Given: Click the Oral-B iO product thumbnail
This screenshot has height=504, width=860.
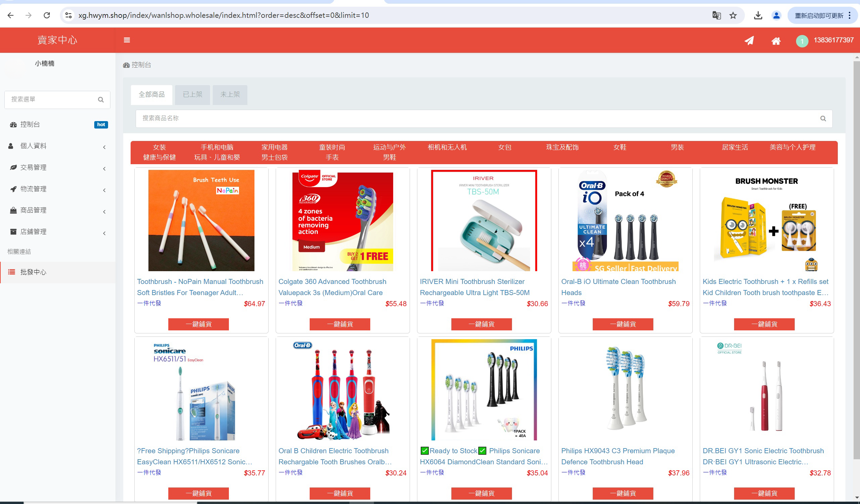Looking at the screenshot, I should 625,220.
